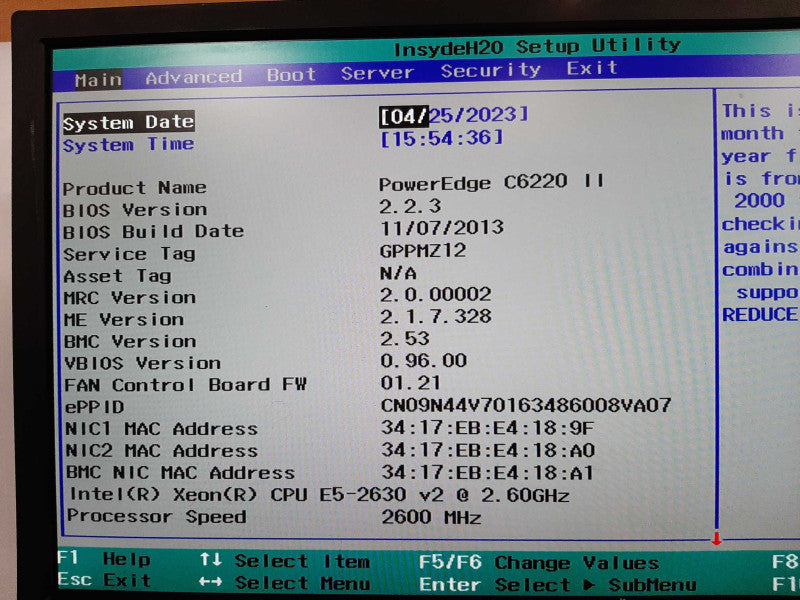The width and height of the screenshot is (800, 600).
Task: Go to the Server tab
Action: (377, 73)
